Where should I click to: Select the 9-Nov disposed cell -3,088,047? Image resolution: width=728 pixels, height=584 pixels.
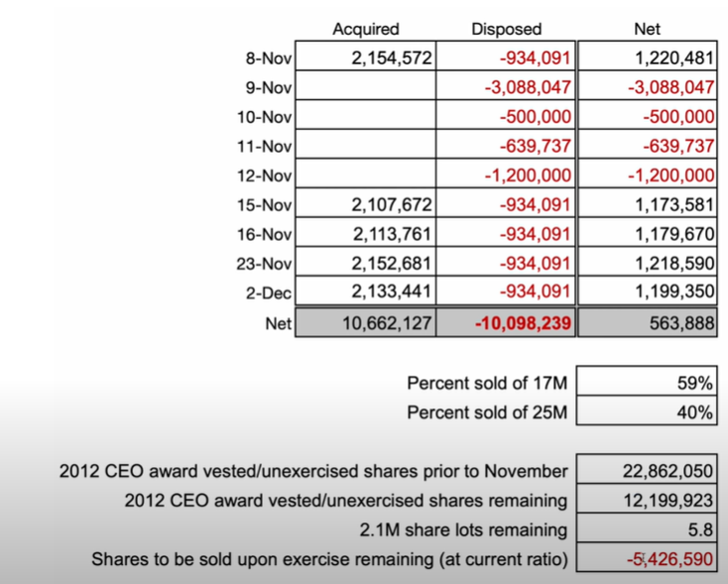[x=506, y=87]
